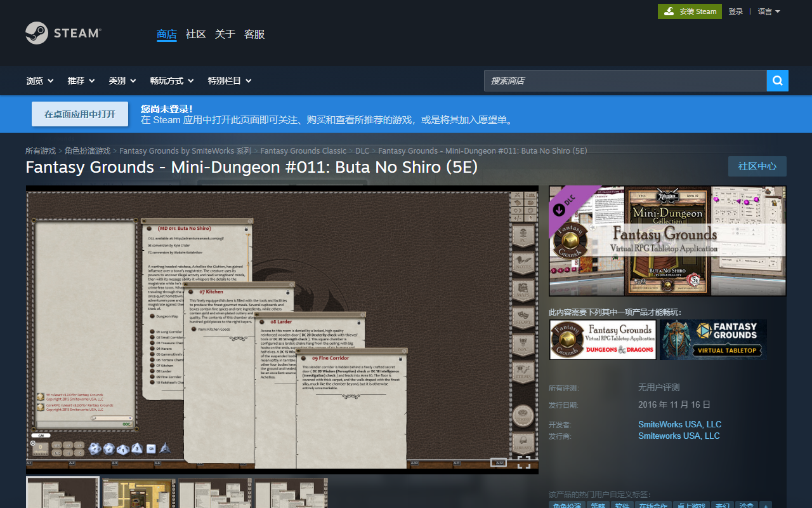Open the 社区中心 community hub button

[757, 166]
